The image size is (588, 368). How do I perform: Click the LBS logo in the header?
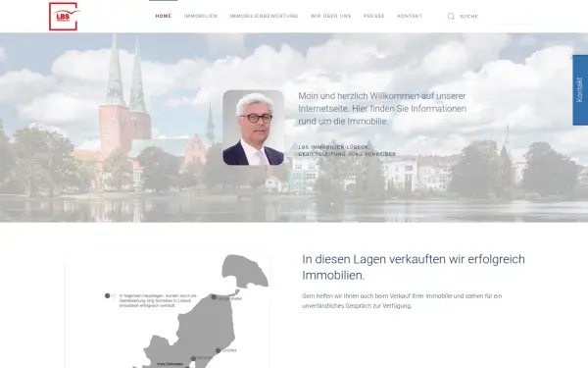(64, 16)
